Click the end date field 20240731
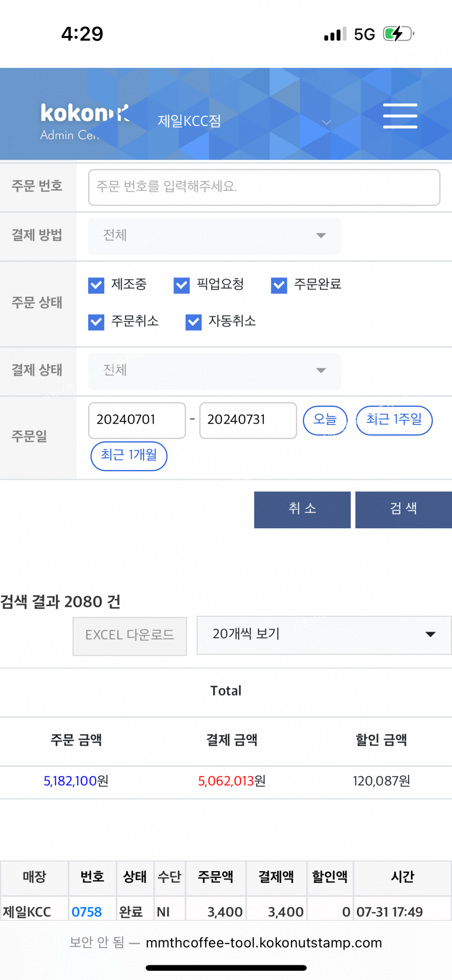Image resolution: width=452 pixels, height=980 pixels. tap(248, 420)
